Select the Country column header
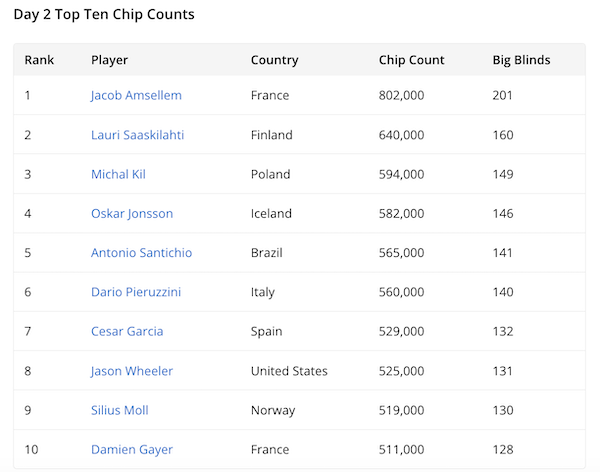Image resolution: width=600 pixels, height=472 pixels. (x=274, y=60)
